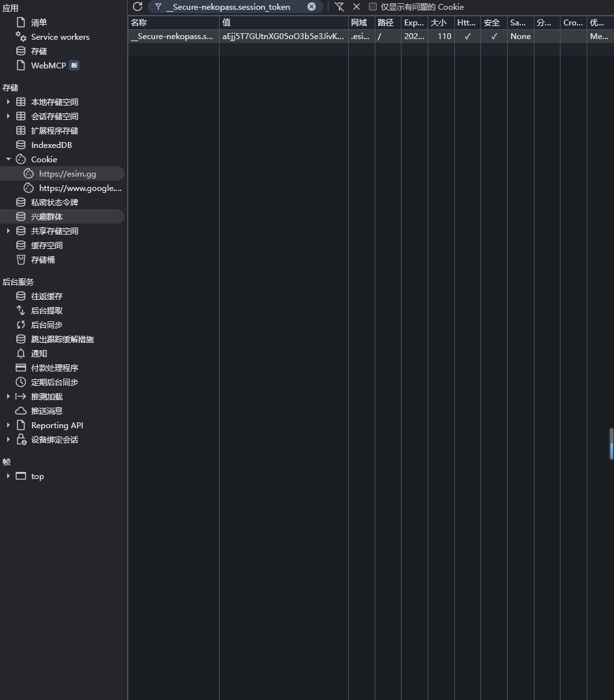614x700 pixels.
Task: Expand 设备绑定会话 tree node
Action: 8,439
